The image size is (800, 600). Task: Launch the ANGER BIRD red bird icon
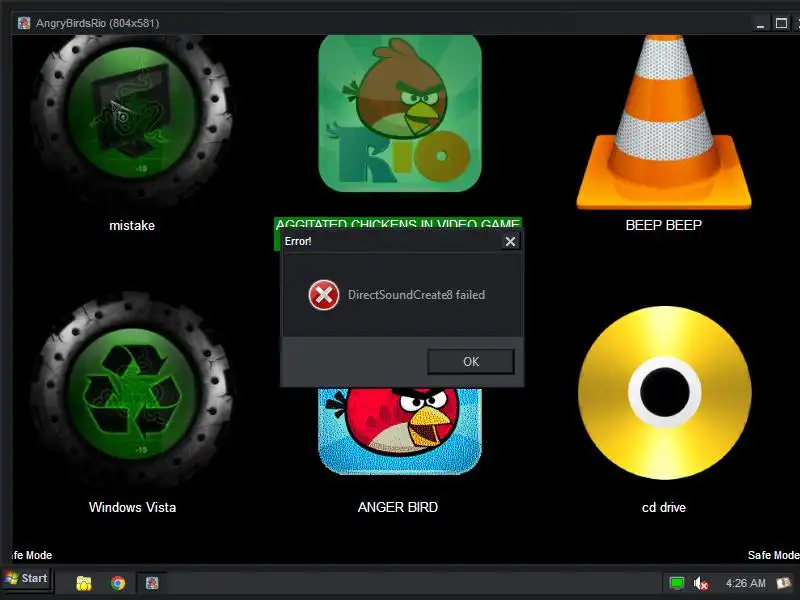[x=399, y=431]
